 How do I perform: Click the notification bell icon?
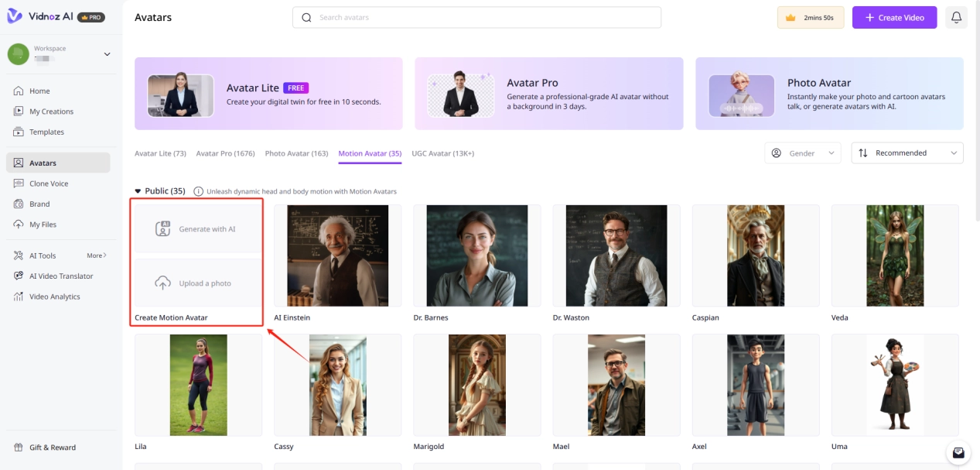956,17
